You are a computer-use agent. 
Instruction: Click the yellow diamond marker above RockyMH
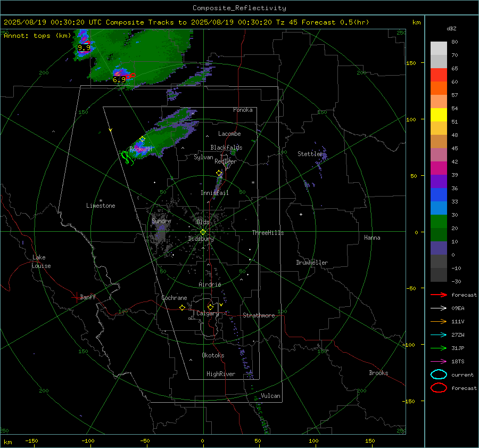pos(142,139)
